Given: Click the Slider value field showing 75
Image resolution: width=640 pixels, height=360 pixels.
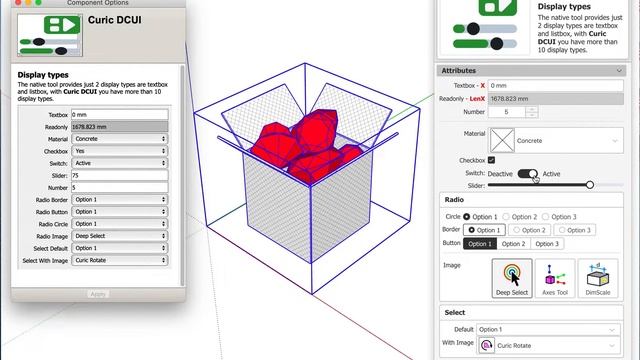Looking at the screenshot, I should 120,176.
